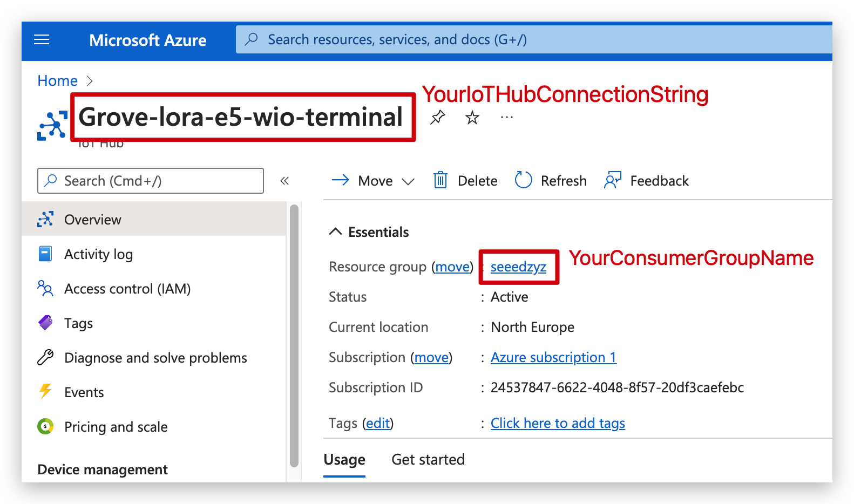
Task: Click the Delete trash can icon
Action: [x=440, y=180]
